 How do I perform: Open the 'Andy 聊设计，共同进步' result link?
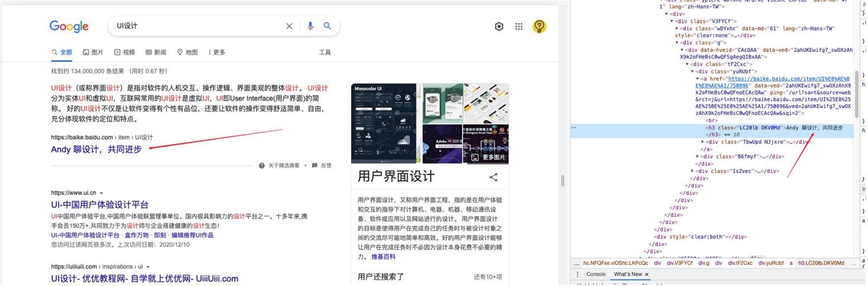point(96,149)
